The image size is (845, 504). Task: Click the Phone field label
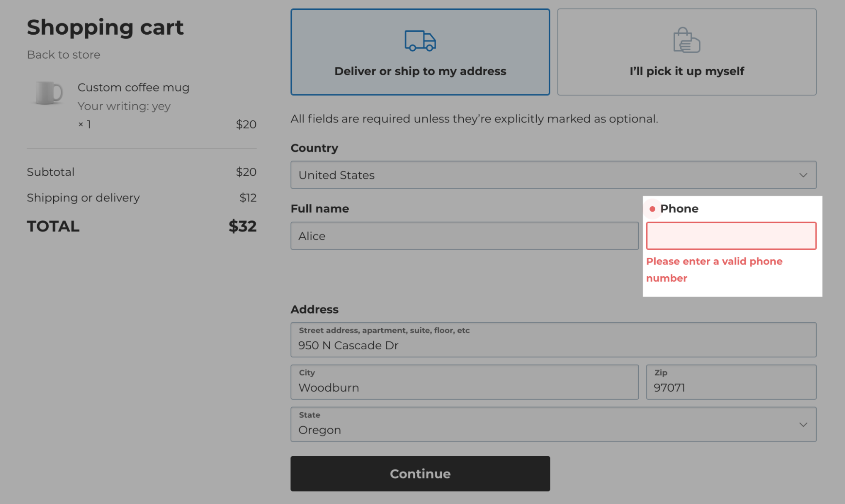coord(679,209)
